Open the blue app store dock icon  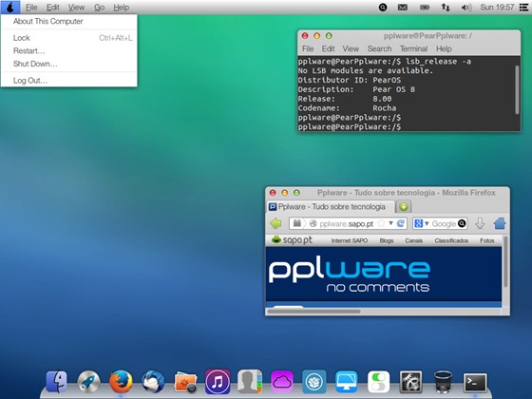coord(314,382)
